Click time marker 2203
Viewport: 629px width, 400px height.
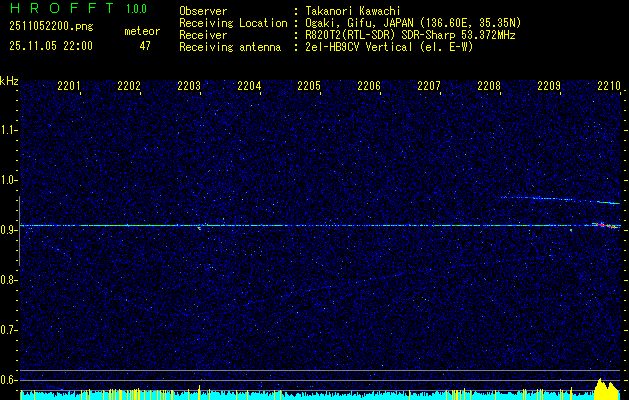pos(189,85)
